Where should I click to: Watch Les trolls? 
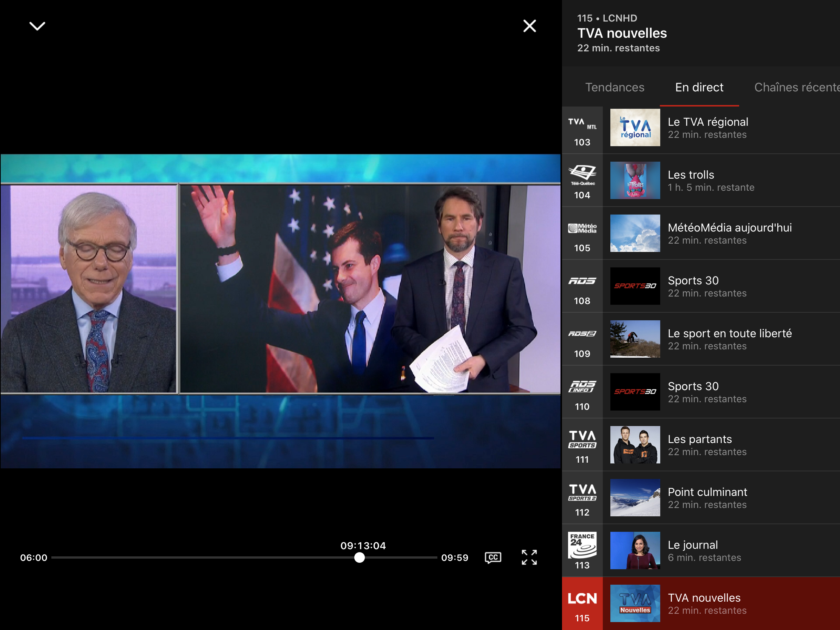click(x=691, y=174)
